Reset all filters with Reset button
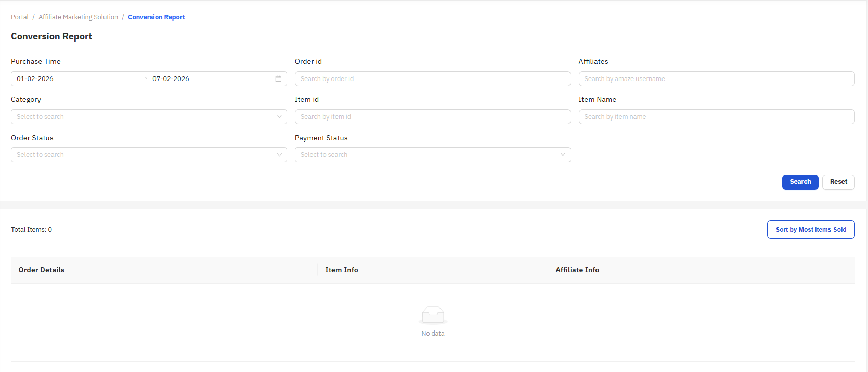Screen dimensions: 868x372 pos(838,182)
